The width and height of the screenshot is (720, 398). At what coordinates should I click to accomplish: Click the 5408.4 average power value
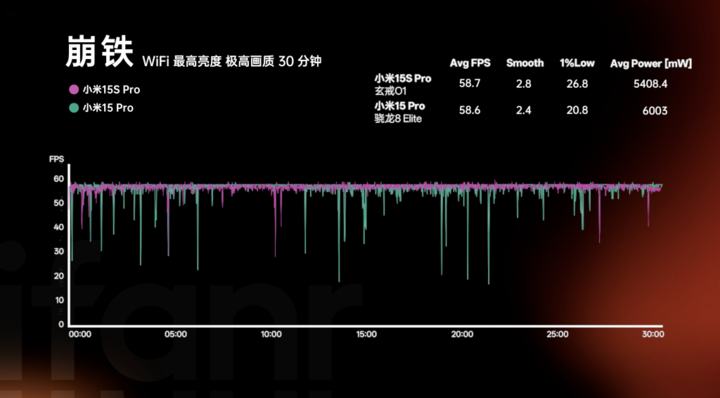click(x=650, y=84)
